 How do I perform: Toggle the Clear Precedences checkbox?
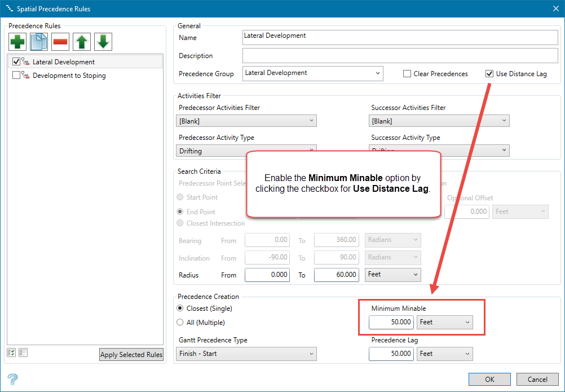[407, 74]
